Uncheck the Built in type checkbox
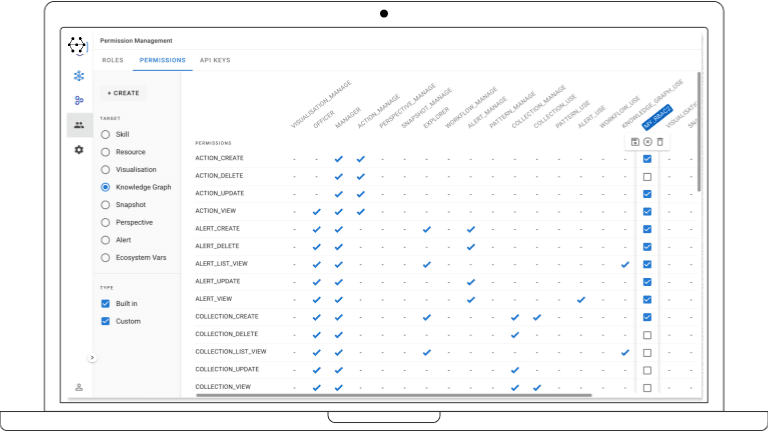 (x=106, y=303)
